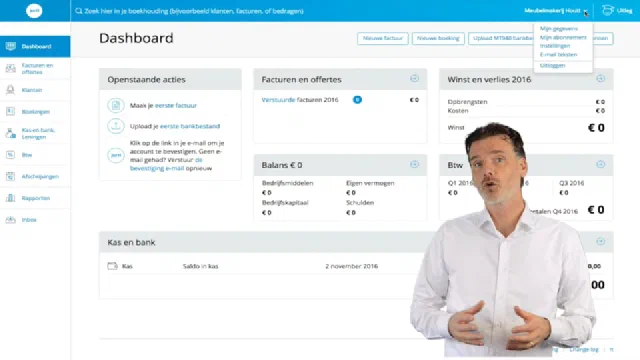Open the Btw percent sidebar icon
This screenshot has width=640, height=360.
click(11, 155)
